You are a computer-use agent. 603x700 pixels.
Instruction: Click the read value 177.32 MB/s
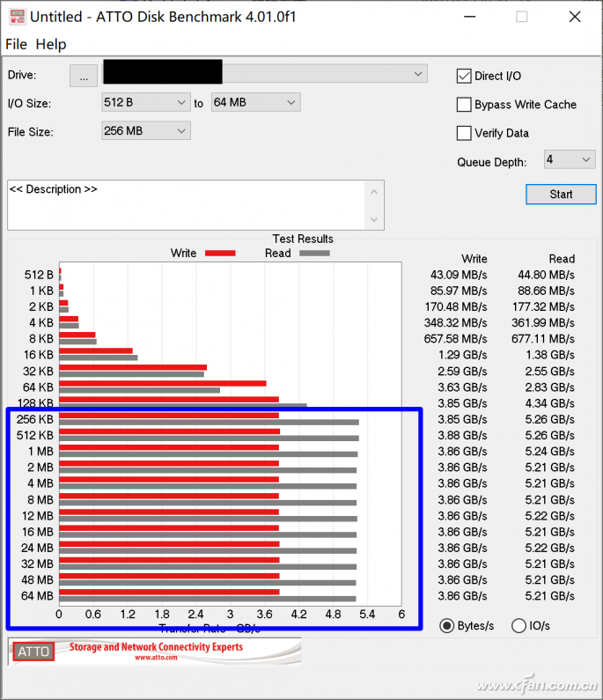543,306
